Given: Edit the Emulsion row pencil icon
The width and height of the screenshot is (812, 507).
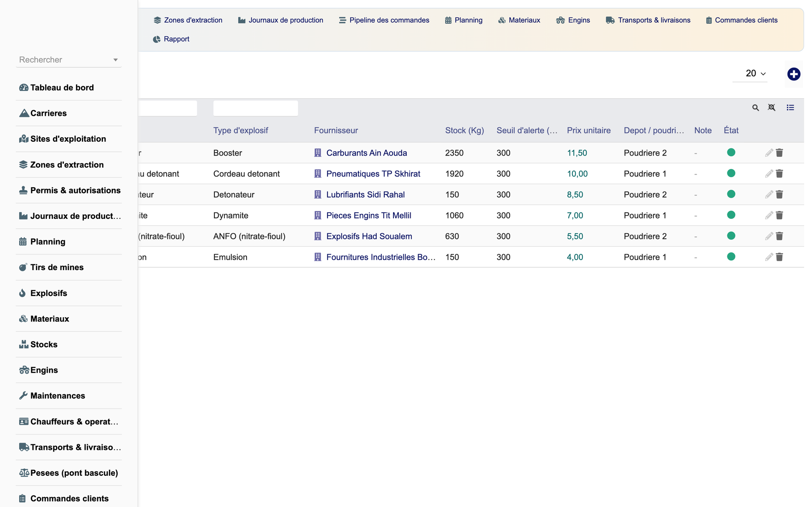Looking at the screenshot, I should (x=769, y=257).
